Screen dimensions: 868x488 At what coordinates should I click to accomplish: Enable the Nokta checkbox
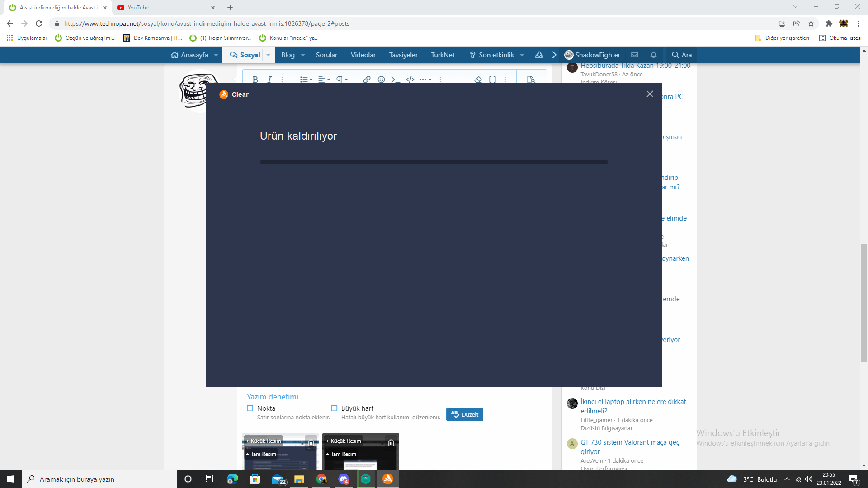click(x=250, y=408)
